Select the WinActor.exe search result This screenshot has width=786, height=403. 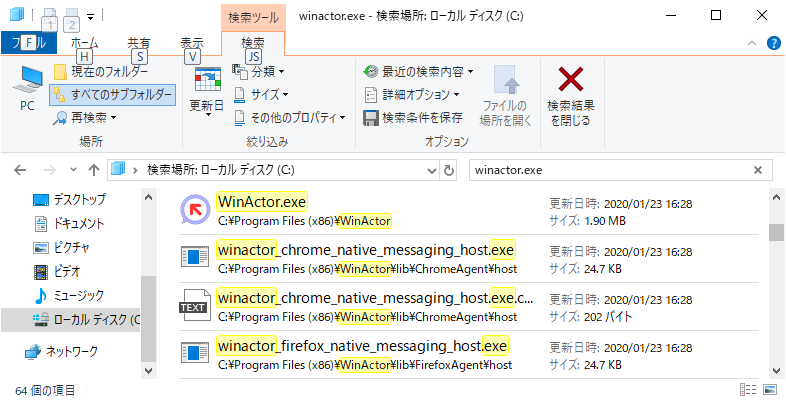coord(469,211)
